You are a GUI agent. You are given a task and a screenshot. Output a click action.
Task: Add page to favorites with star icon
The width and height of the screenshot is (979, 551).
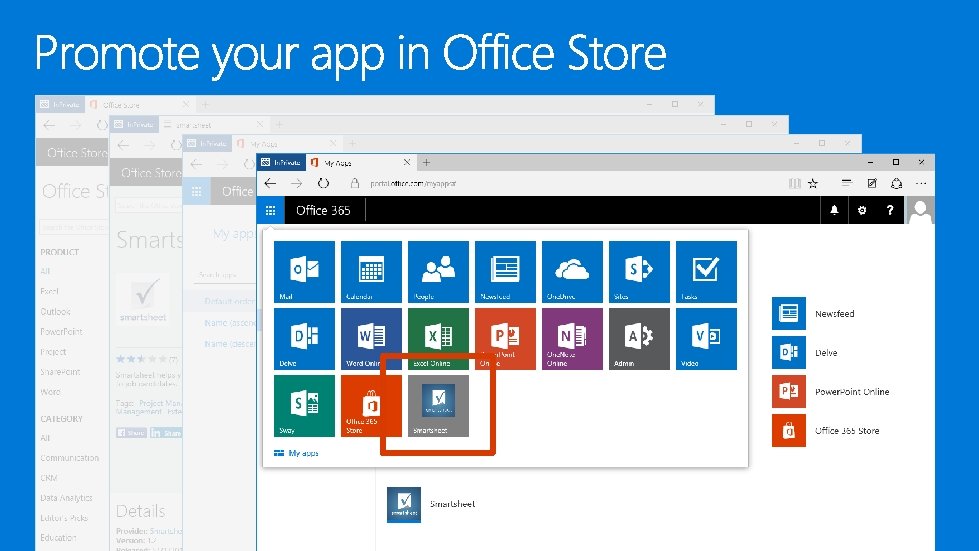813,183
